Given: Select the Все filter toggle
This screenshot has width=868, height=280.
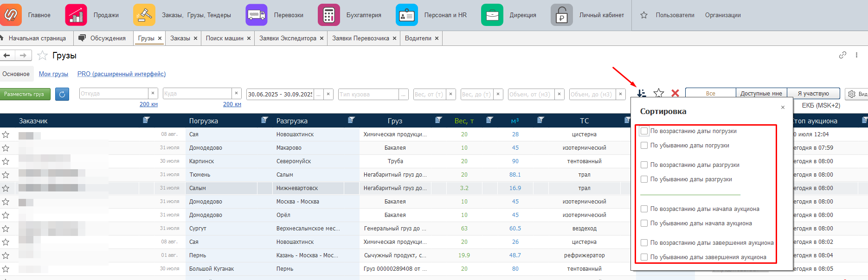Looking at the screenshot, I should 711,93.
